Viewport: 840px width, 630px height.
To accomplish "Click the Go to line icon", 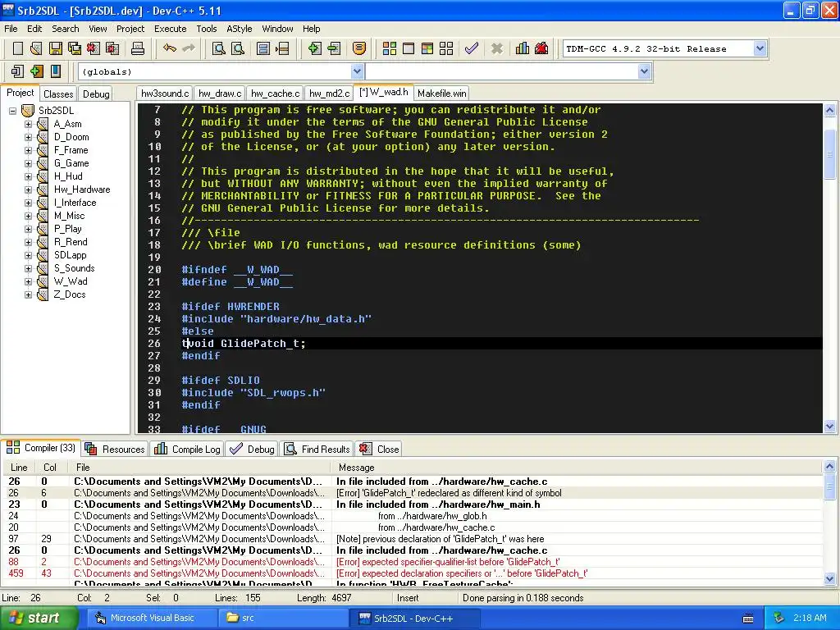I will point(282,48).
